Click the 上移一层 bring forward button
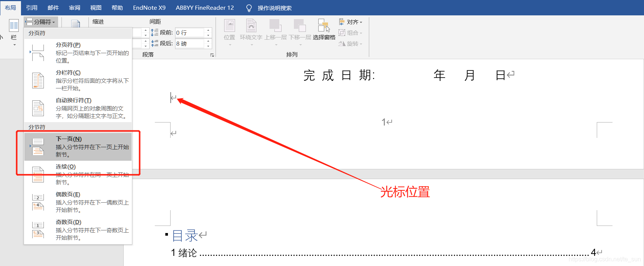 click(276, 33)
